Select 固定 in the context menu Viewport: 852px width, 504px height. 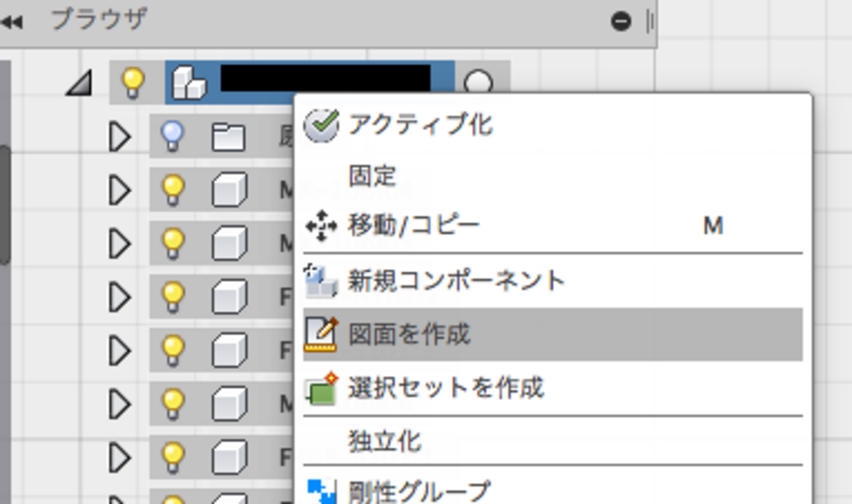tap(552, 176)
